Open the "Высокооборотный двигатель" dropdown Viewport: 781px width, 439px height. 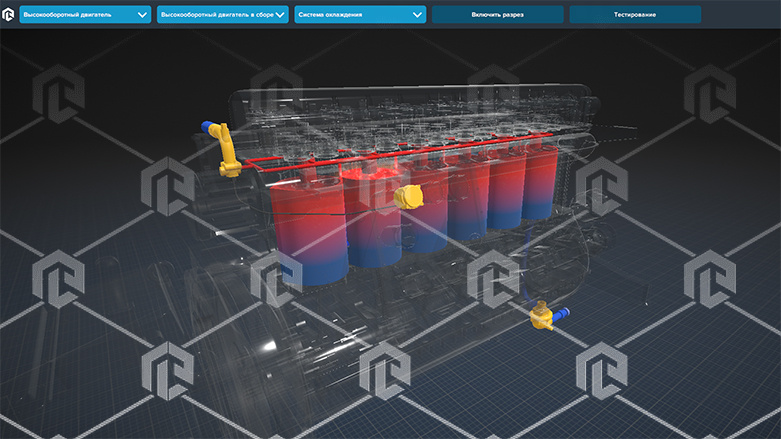point(85,15)
